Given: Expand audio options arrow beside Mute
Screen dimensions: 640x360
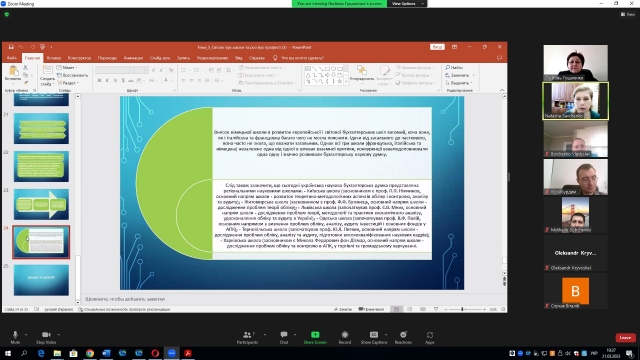Looking at the screenshot, I should coord(26,335).
